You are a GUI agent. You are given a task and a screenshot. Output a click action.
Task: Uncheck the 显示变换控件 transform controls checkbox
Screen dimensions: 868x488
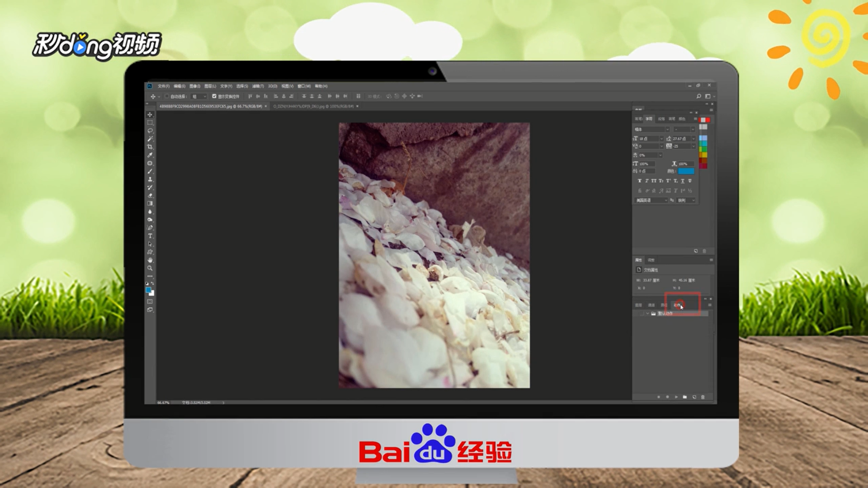214,96
